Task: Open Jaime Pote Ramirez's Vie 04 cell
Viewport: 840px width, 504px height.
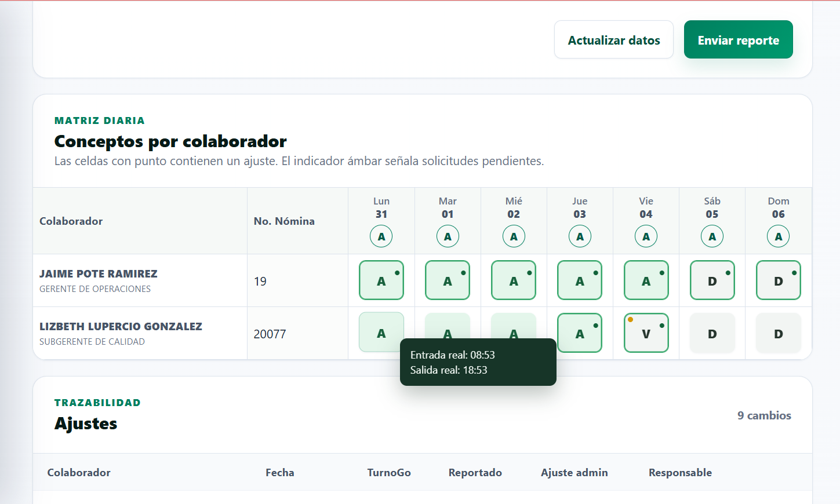Action: [646, 280]
